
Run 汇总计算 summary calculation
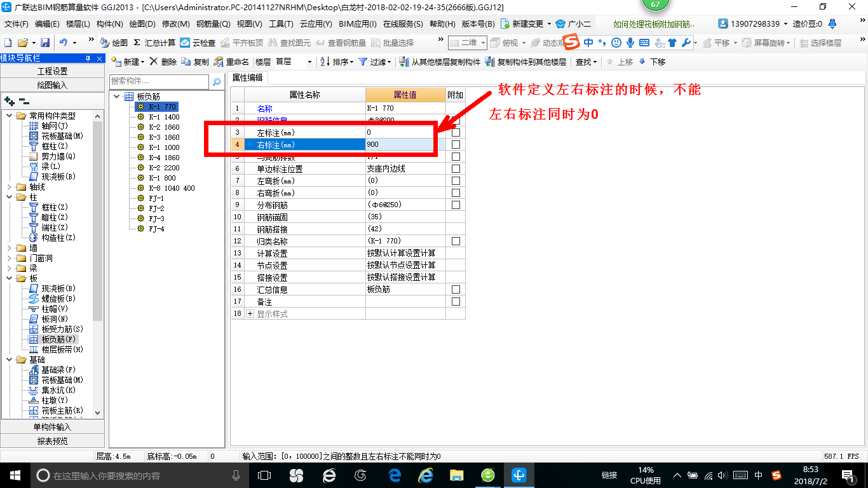point(154,43)
